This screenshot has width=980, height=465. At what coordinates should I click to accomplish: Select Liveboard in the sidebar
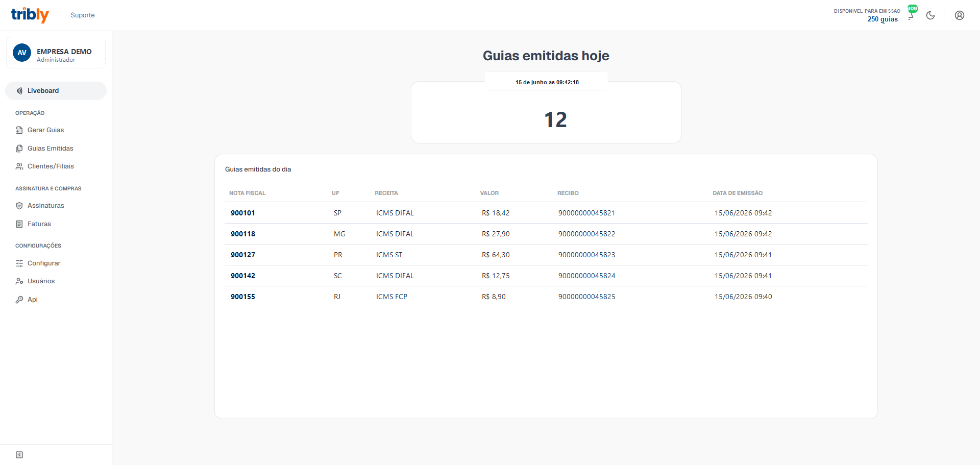(56, 91)
